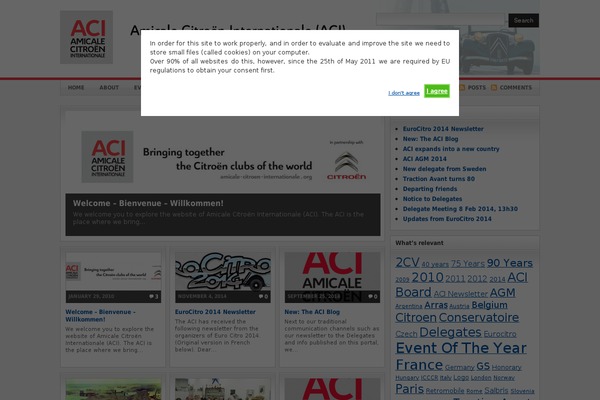This screenshot has height=400, width=600.
Task: Click the Czech tag
Action: pos(406,334)
